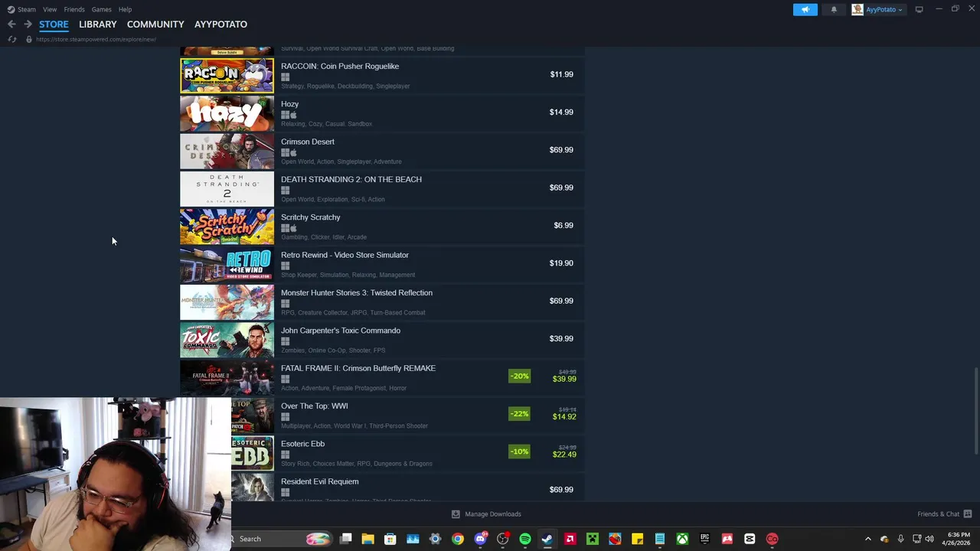Open File Explorer from the taskbar
Image resolution: width=980 pixels, height=551 pixels.
point(367,539)
